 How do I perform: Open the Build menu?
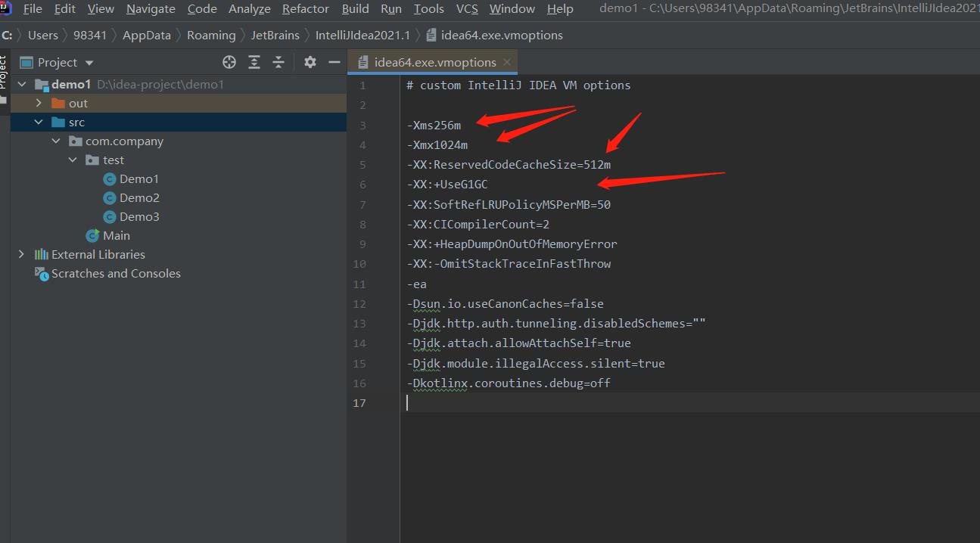click(356, 9)
